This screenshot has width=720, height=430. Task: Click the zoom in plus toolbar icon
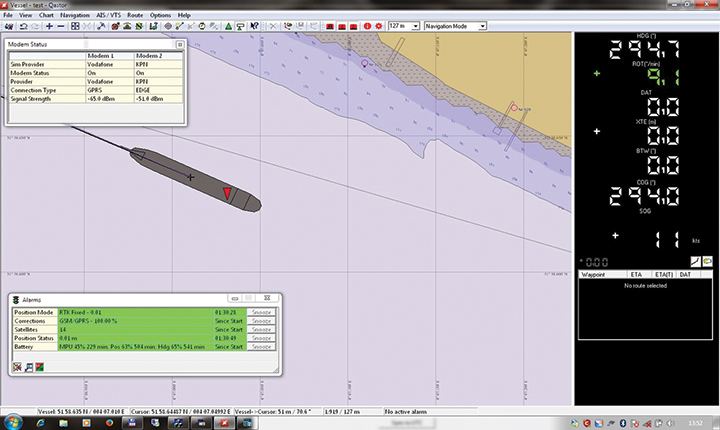(48, 26)
